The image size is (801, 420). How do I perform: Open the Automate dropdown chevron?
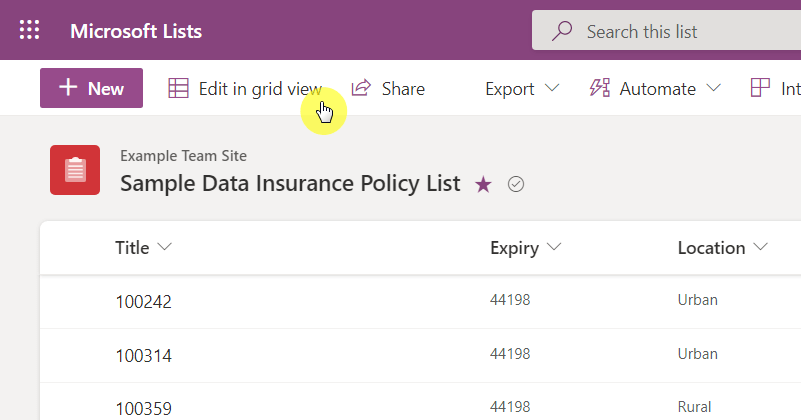coord(714,88)
